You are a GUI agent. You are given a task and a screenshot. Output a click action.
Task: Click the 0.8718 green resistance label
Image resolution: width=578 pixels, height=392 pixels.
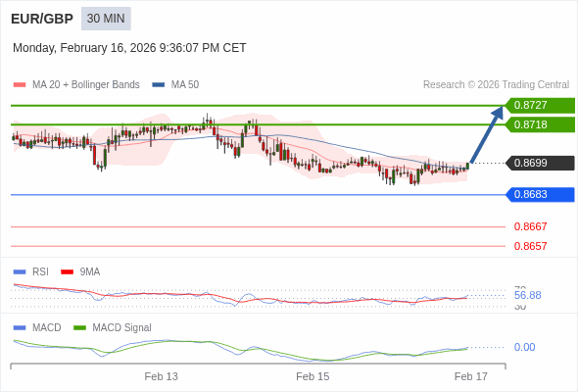click(x=540, y=124)
